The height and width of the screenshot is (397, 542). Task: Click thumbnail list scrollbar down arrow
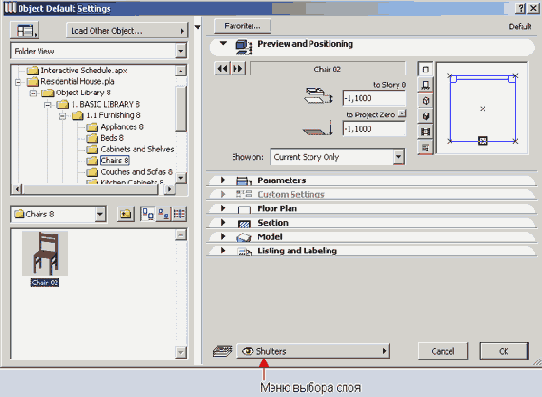click(x=181, y=352)
